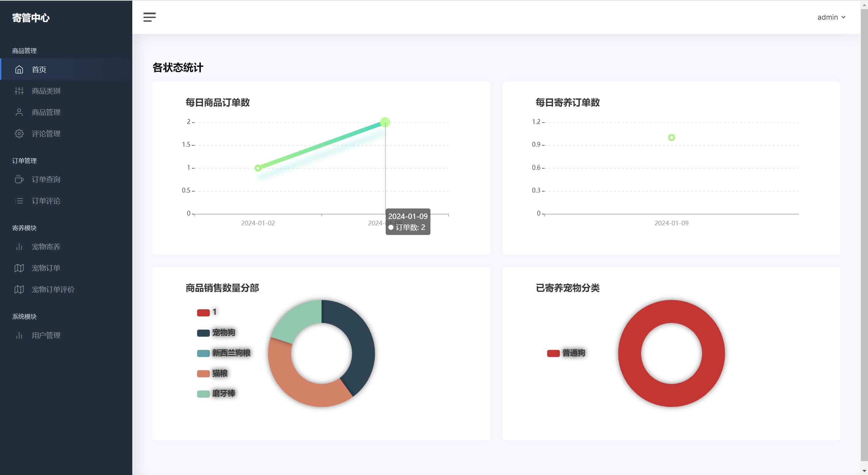Click the list icon beside 订单评论
Image resolution: width=868 pixels, height=475 pixels.
pos(19,201)
